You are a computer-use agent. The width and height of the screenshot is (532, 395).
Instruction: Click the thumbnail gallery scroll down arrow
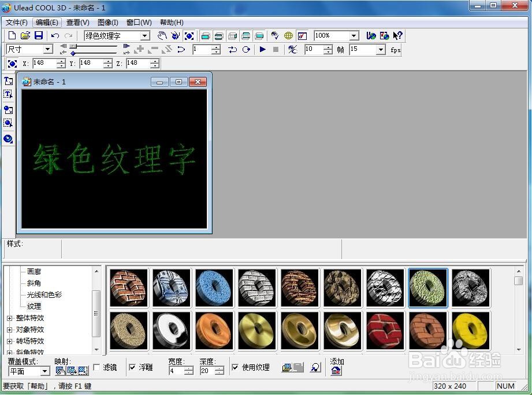pos(519,349)
